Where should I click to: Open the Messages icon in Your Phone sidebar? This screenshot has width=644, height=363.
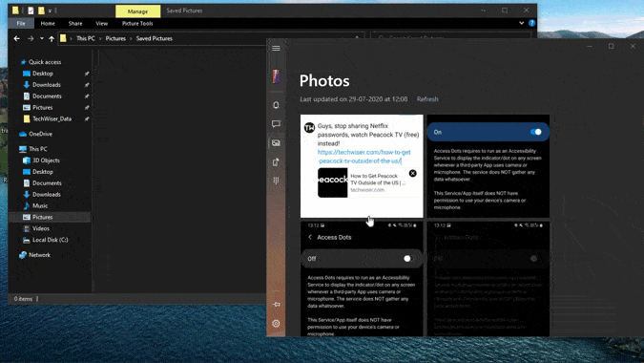[x=276, y=124]
